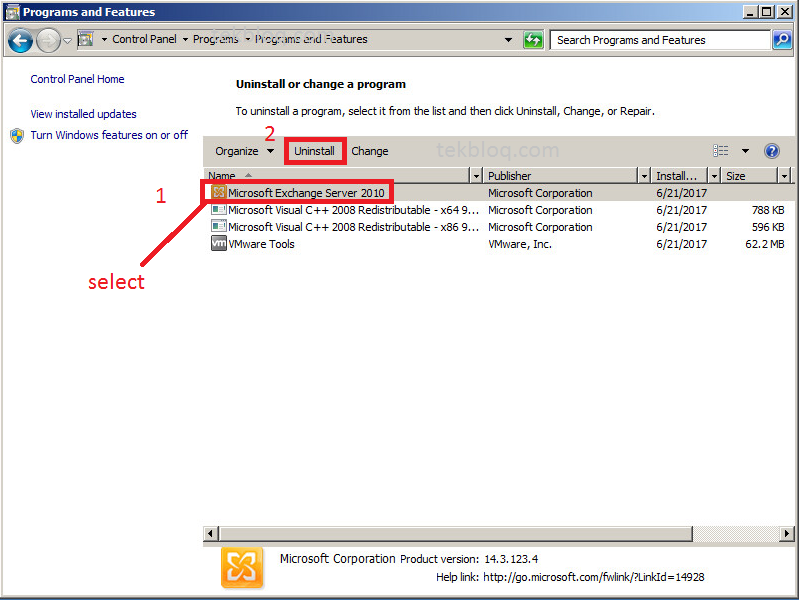Close the Programs and Features window
The height and width of the screenshot is (600, 799).
click(x=785, y=11)
